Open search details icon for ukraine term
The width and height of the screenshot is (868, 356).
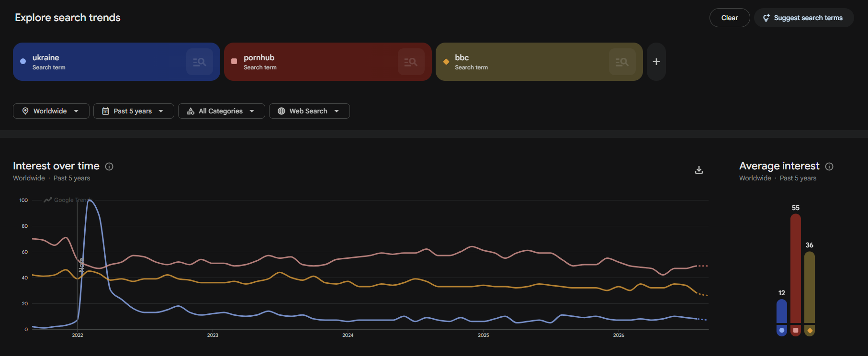tap(200, 62)
